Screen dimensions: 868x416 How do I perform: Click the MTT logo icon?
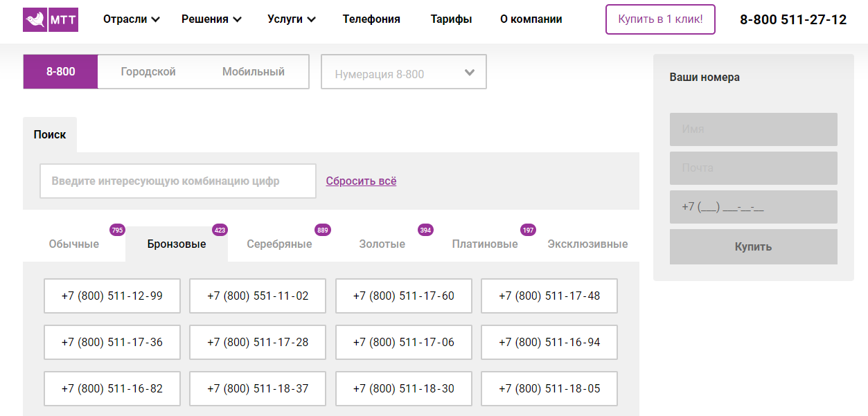[x=50, y=19]
